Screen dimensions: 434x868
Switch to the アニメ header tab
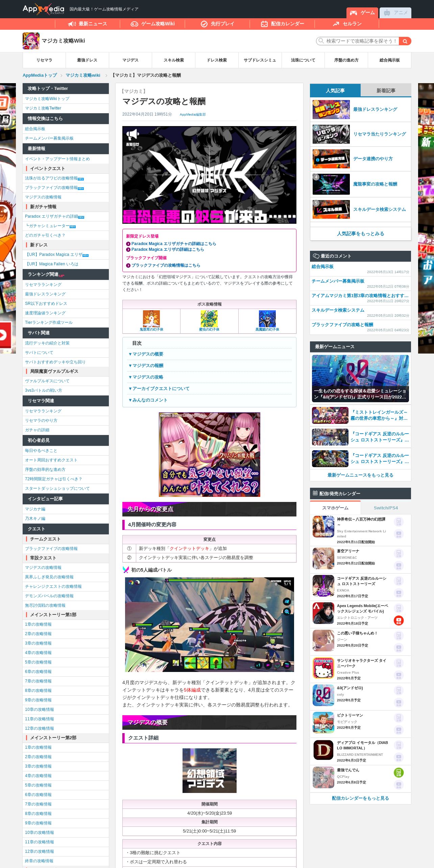pyautogui.click(x=395, y=13)
